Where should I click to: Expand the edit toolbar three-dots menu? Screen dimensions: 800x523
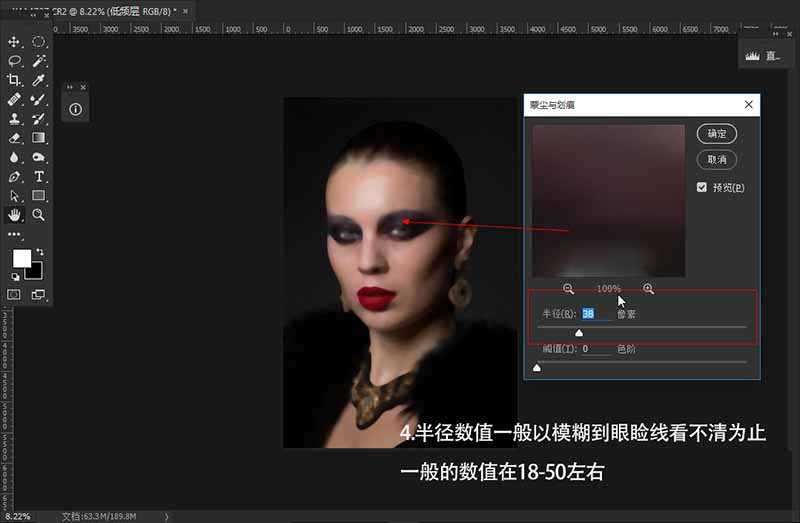point(14,233)
